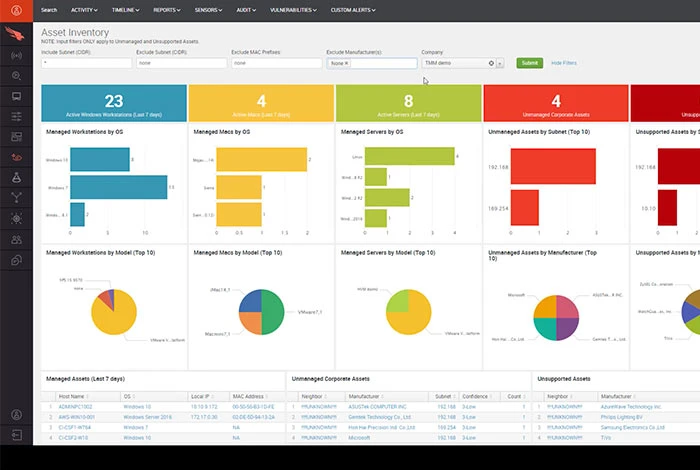This screenshot has width=700, height=470.
Task: Open the Users people icon in the sidebar
Action: pos(16,240)
